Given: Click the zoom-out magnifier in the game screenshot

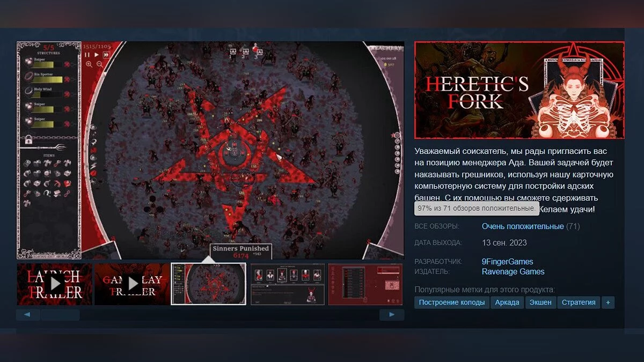Looking at the screenshot, I should tap(100, 64).
